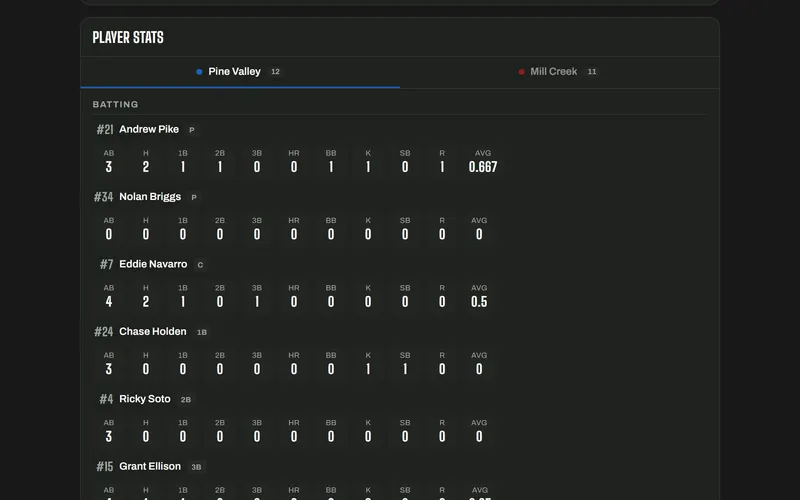The width and height of the screenshot is (800, 500).
Task: Click Chase Holden's 1B position badge
Action: (202, 332)
